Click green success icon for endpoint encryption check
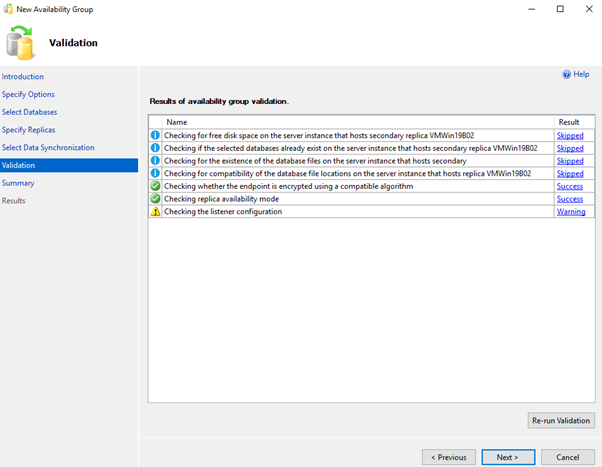 pos(155,186)
